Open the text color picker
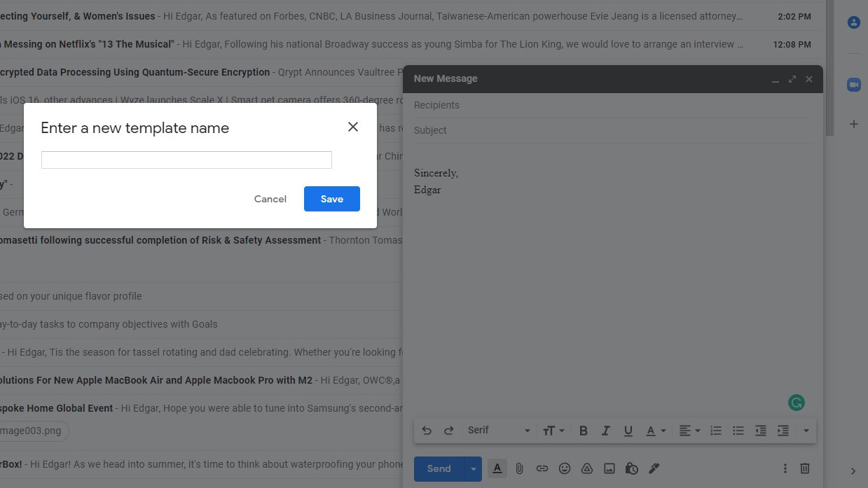This screenshot has width=868, height=488. [655, 431]
